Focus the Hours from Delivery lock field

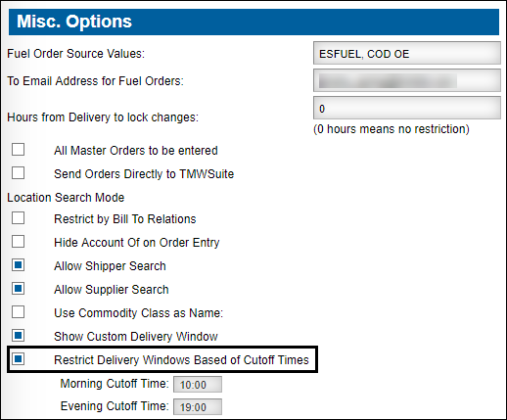pyautogui.click(x=407, y=108)
